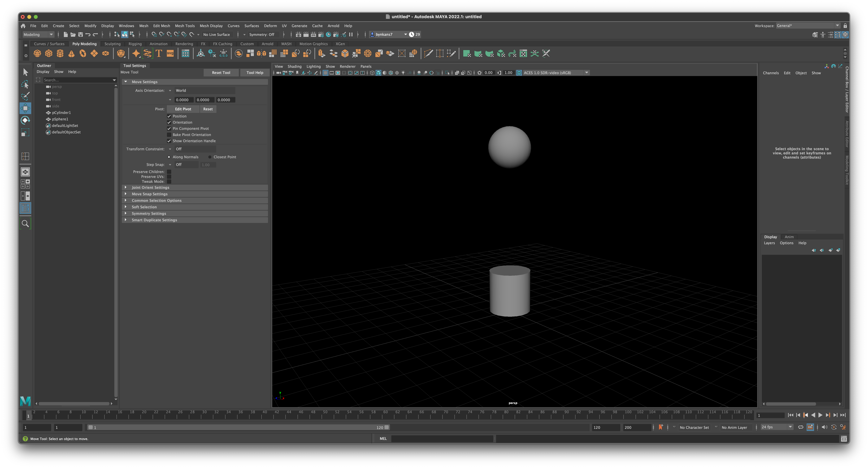Viewport: 868px width, 468px height.
Task: Create a polygon cone from shelf
Action: pos(71,54)
